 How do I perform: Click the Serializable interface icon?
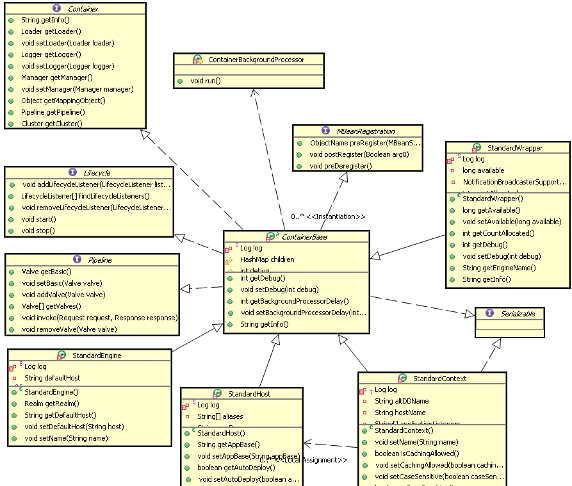490,313
